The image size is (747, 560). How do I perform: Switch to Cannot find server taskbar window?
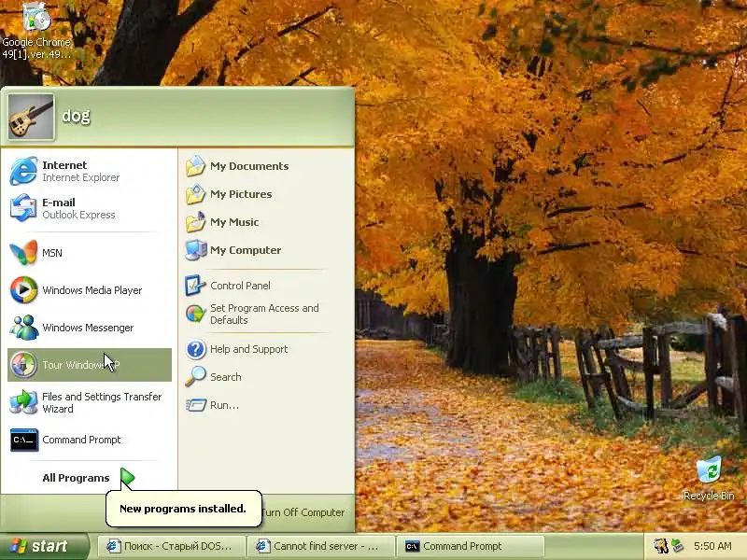(321, 546)
